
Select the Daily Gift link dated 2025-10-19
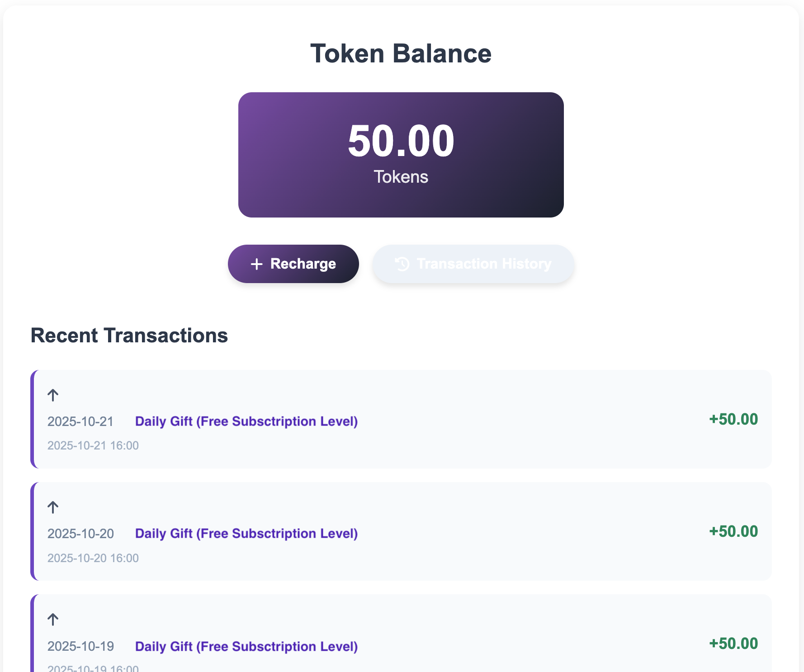pyautogui.click(x=246, y=646)
